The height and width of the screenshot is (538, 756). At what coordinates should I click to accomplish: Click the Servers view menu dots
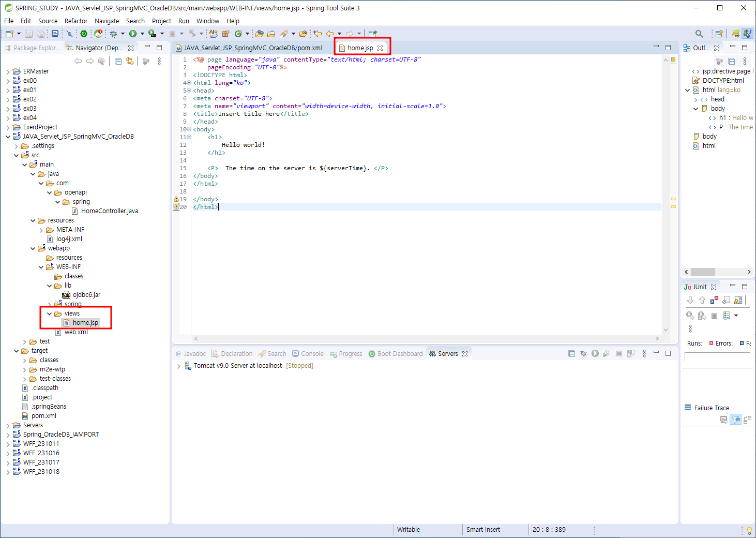644,354
